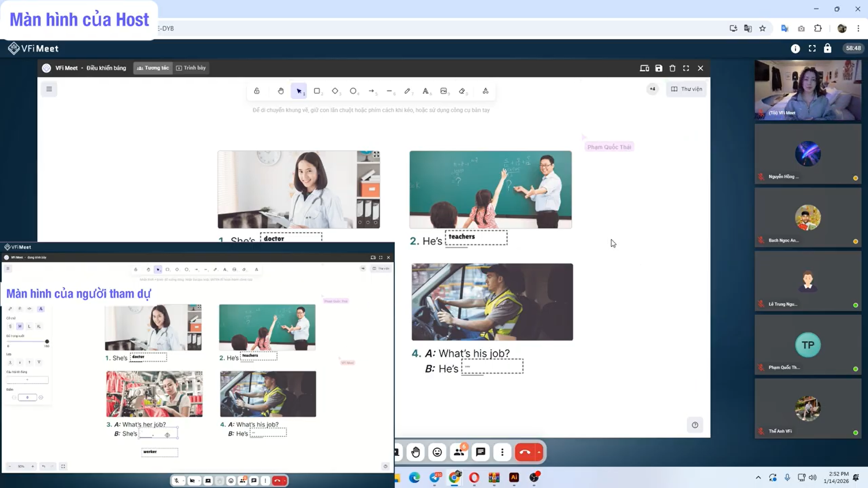Choose the Text tool on the whiteboard

[426, 90]
